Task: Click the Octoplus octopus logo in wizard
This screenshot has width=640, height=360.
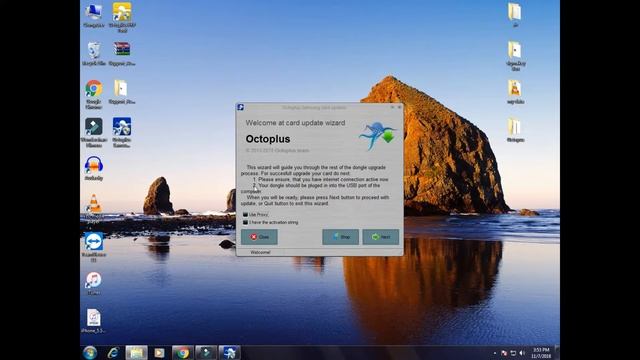Action: (x=378, y=136)
